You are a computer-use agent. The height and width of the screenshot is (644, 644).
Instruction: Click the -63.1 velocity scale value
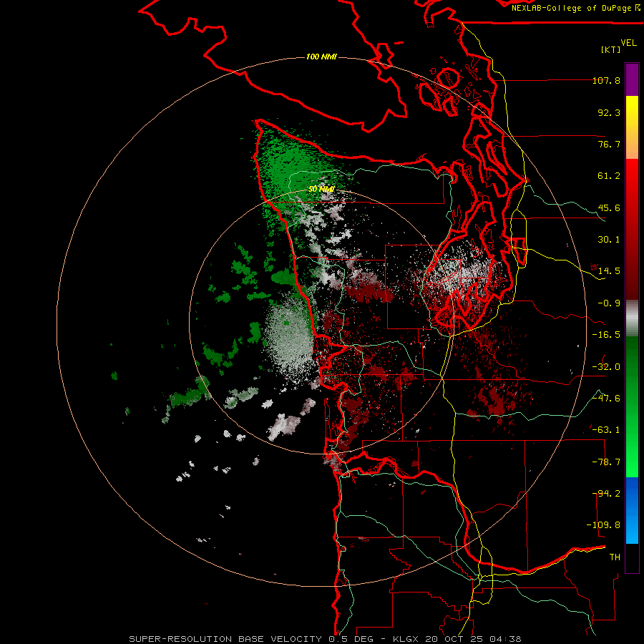point(606,430)
